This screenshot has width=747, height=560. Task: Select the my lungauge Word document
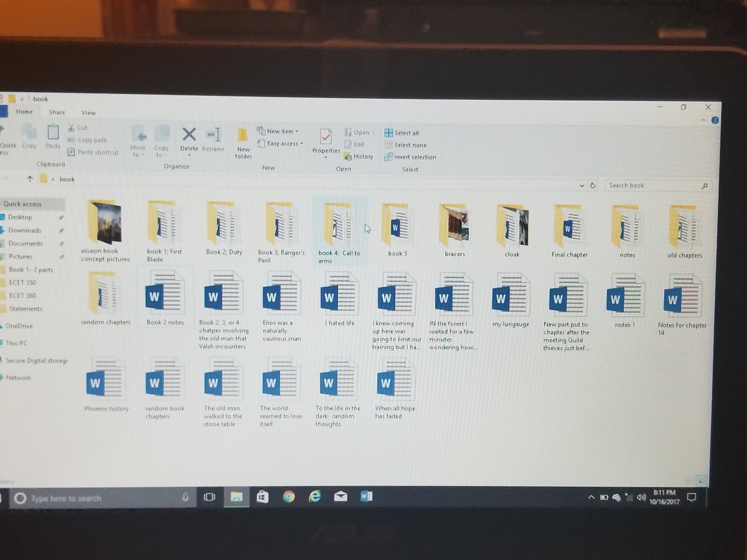pyautogui.click(x=510, y=299)
